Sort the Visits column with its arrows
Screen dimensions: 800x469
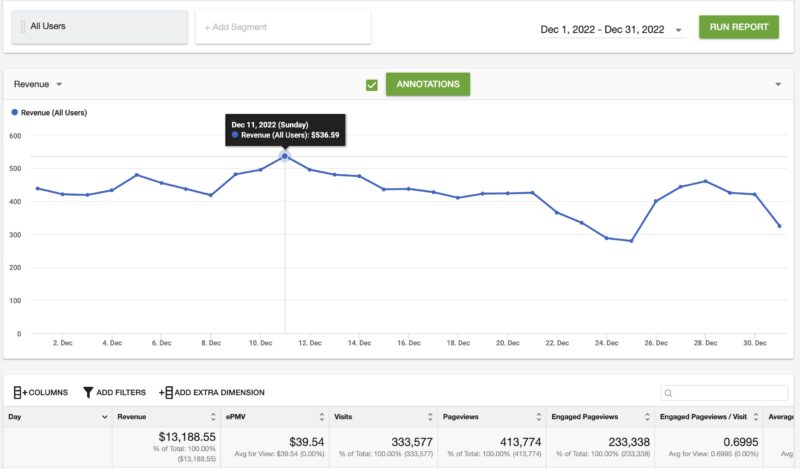(x=430, y=417)
